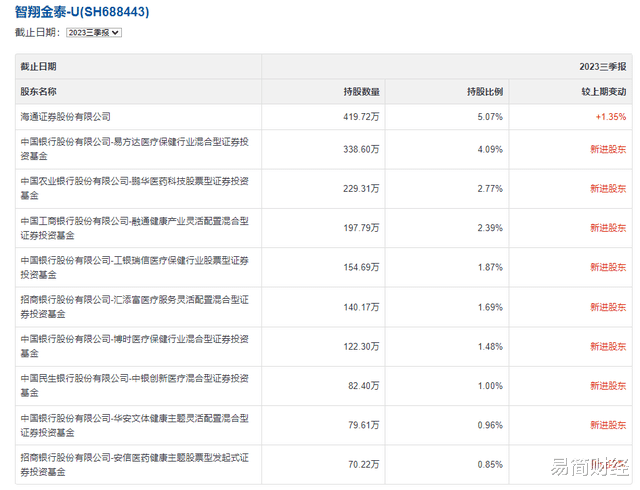This screenshot has height=490, width=640.
Task: Click the 79.61万 holding value
Action: point(364,425)
